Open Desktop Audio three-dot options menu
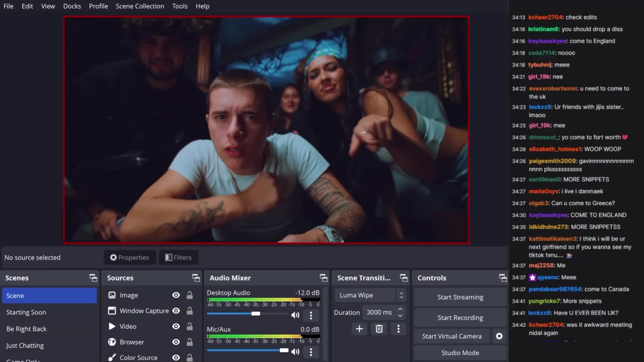 click(311, 315)
